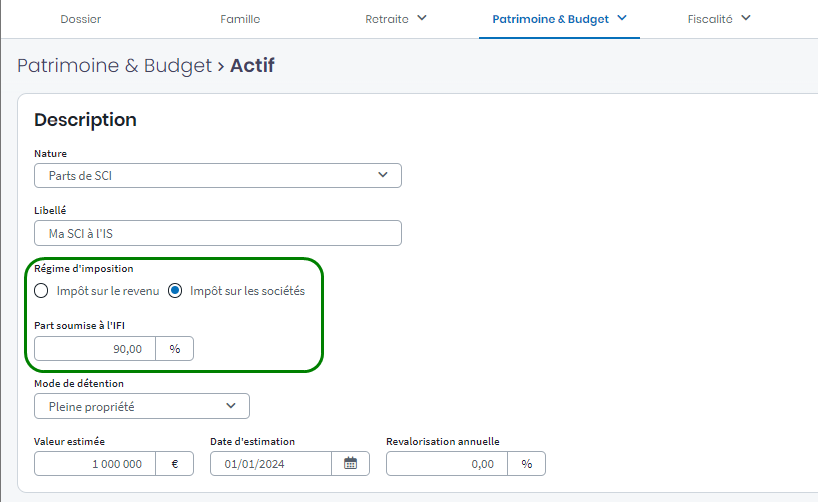Click the Libellé text field
This screenshot has height=502, width=818.
[218, 233]
